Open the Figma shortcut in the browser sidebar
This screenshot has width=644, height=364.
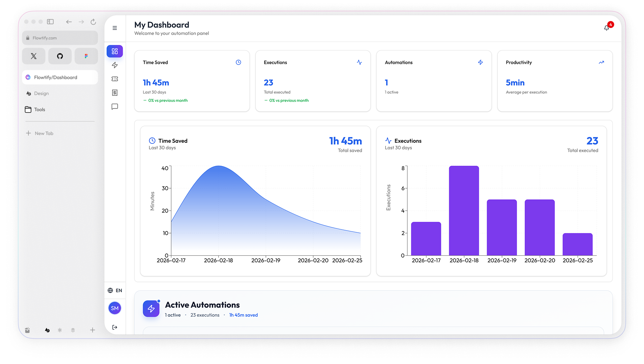tap(86, 56)
